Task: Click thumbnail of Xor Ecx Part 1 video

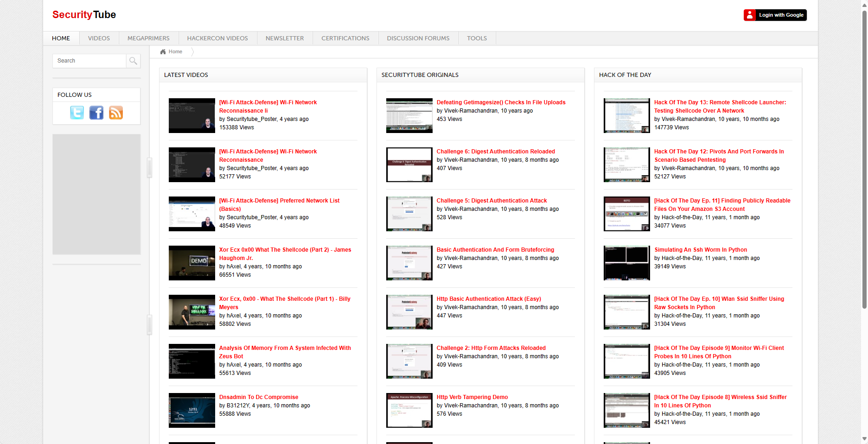Action: point(192,312)
